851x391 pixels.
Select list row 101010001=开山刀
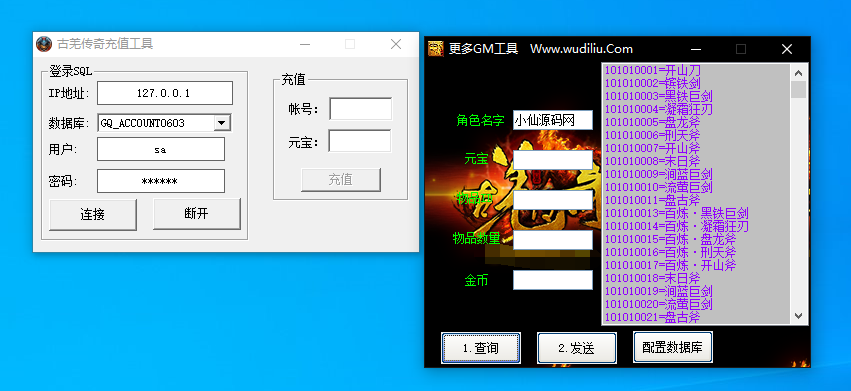(x=696, y=71)
